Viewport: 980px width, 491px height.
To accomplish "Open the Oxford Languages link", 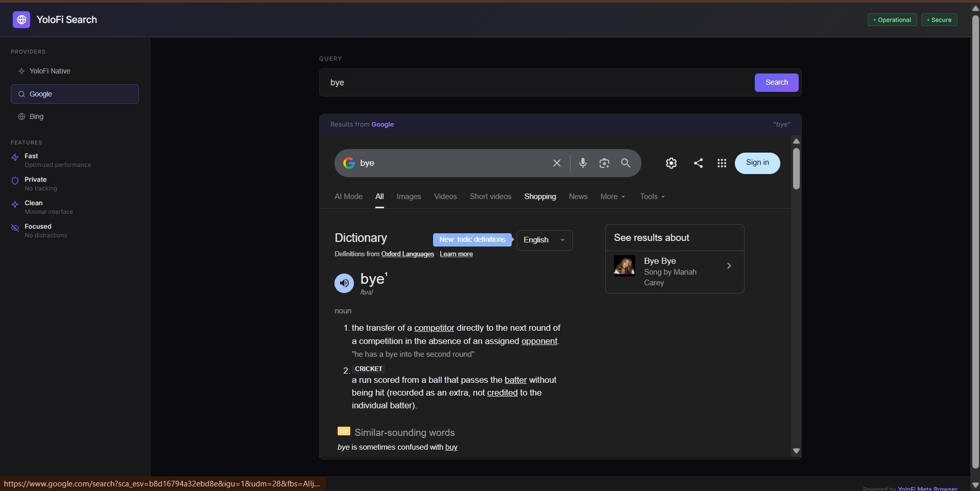I will point(408,254).
